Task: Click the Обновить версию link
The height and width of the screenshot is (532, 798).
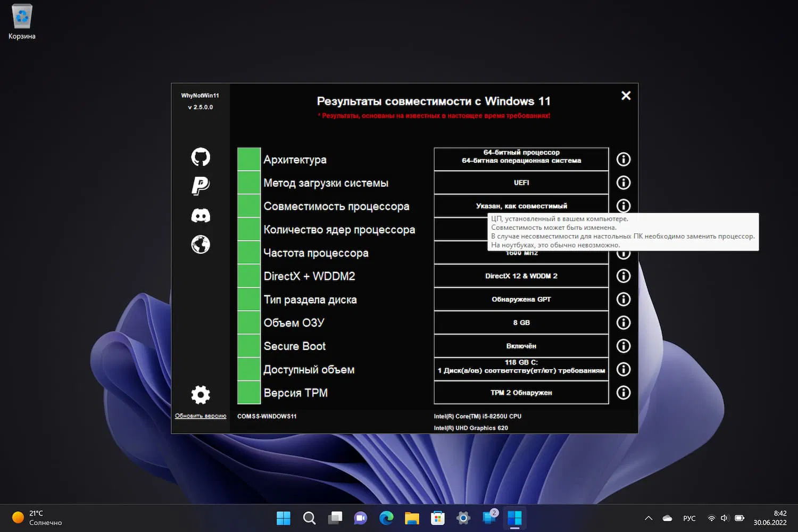Action: [x=201, y=416]
